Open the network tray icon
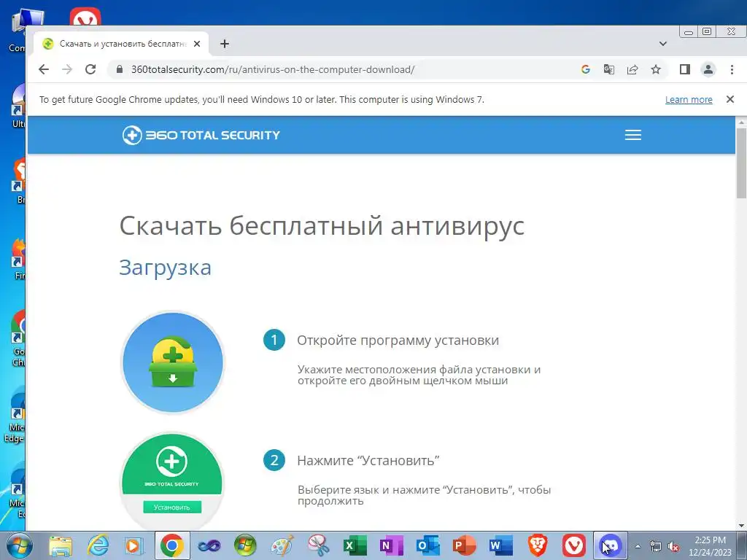The image size is (747, 560). point(656,546)
